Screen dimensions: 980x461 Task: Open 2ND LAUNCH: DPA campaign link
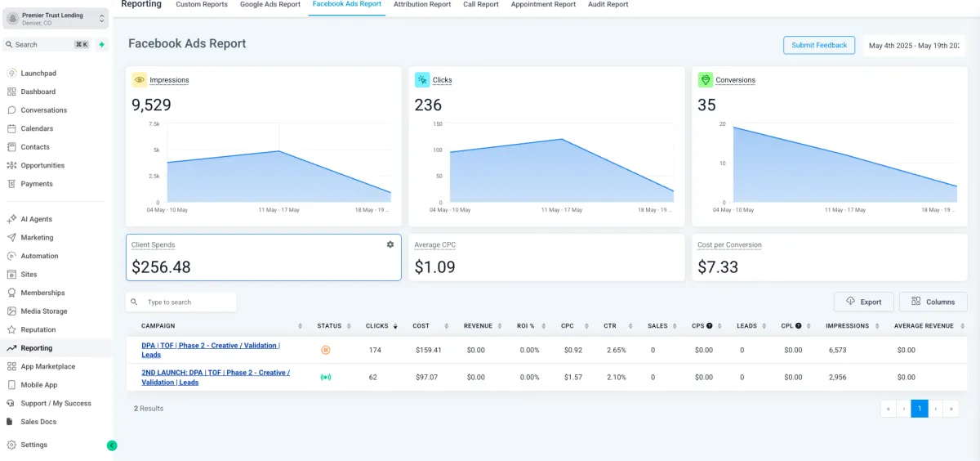pos(216,378)
